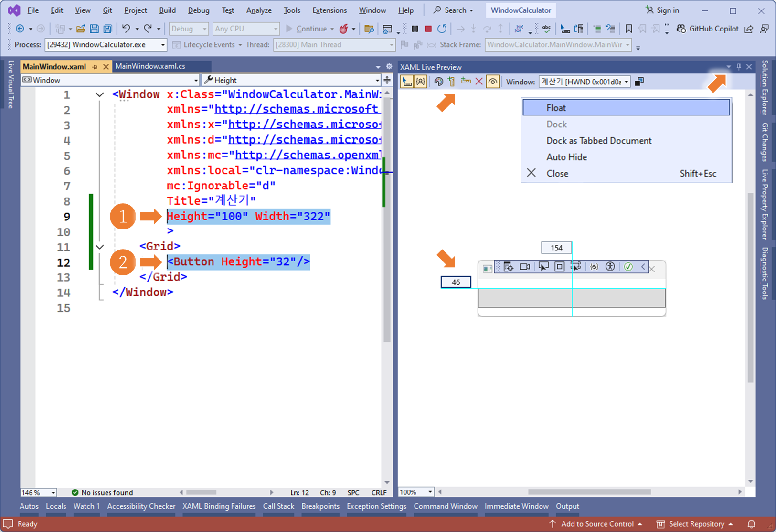Click the bookmark icon in the toolbar
776x532 pixels.
[629, 29]
